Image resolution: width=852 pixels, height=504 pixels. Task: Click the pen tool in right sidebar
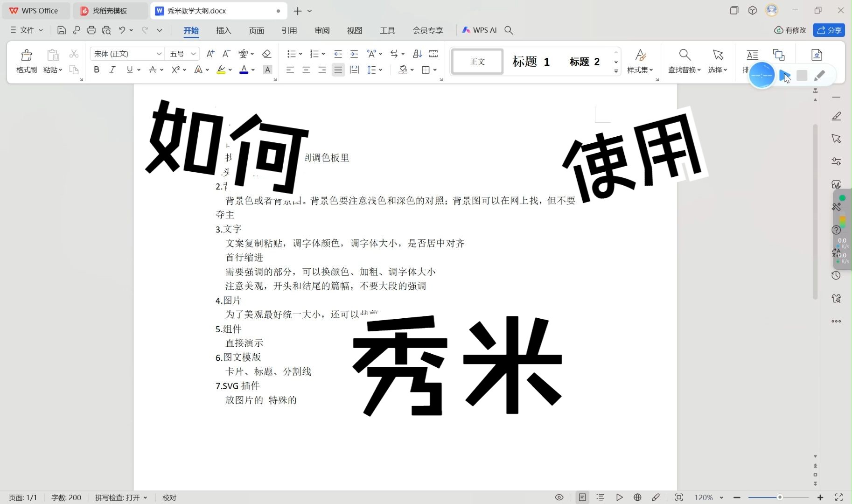click(836, 116)
